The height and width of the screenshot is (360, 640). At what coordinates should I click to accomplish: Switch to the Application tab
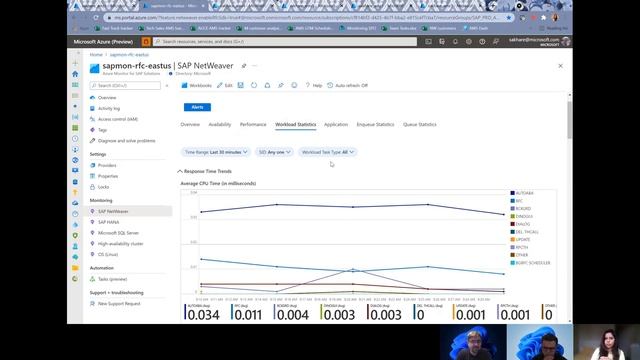336,124
